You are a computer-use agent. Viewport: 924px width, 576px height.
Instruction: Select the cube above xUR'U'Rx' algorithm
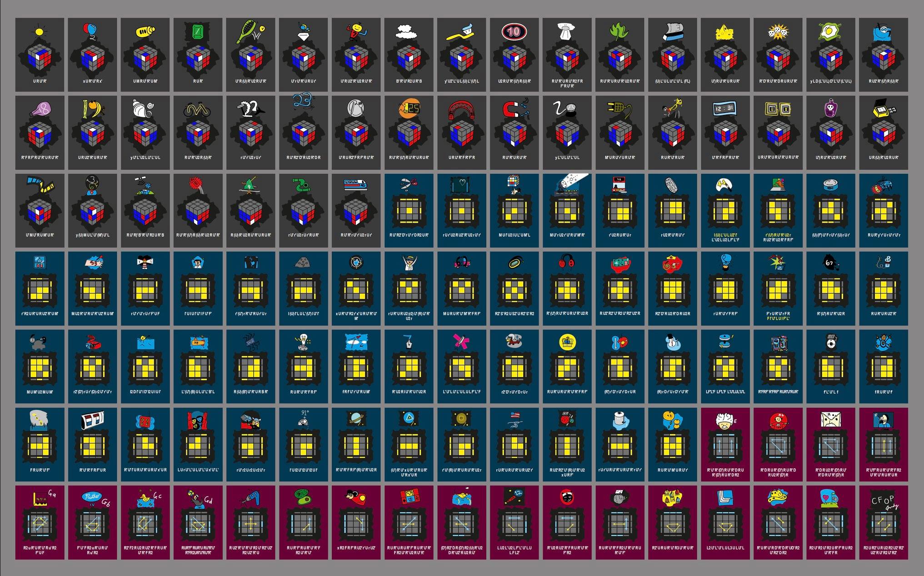point(93,59)
